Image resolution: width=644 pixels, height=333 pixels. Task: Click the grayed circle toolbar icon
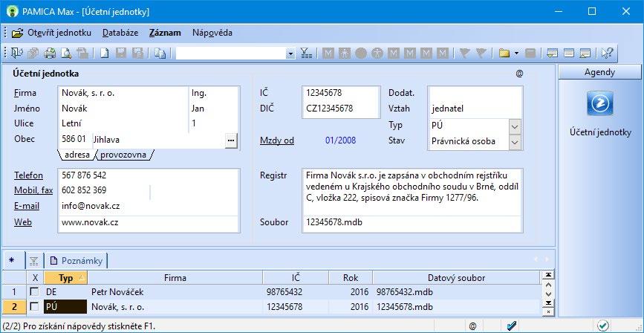tap(361, 53)
